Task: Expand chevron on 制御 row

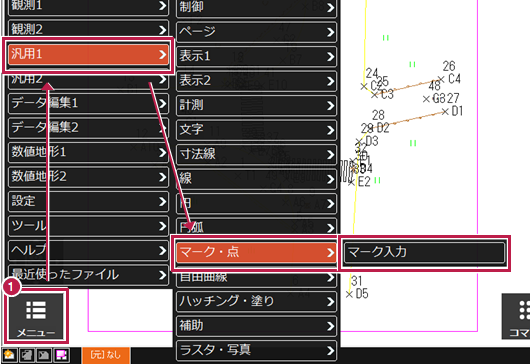Action: (x=331, y=7)
